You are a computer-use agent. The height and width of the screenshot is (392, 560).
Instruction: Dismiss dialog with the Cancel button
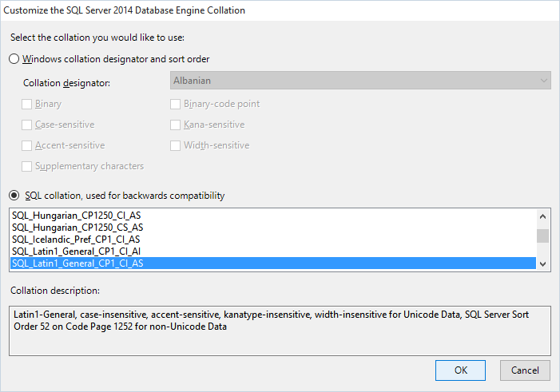pos(525,370)
